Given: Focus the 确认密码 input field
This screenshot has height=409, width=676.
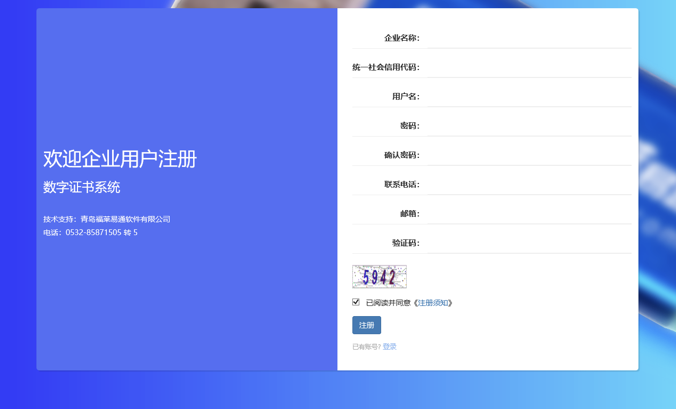Looking at the screenshot, I should (x=527, y=155).
